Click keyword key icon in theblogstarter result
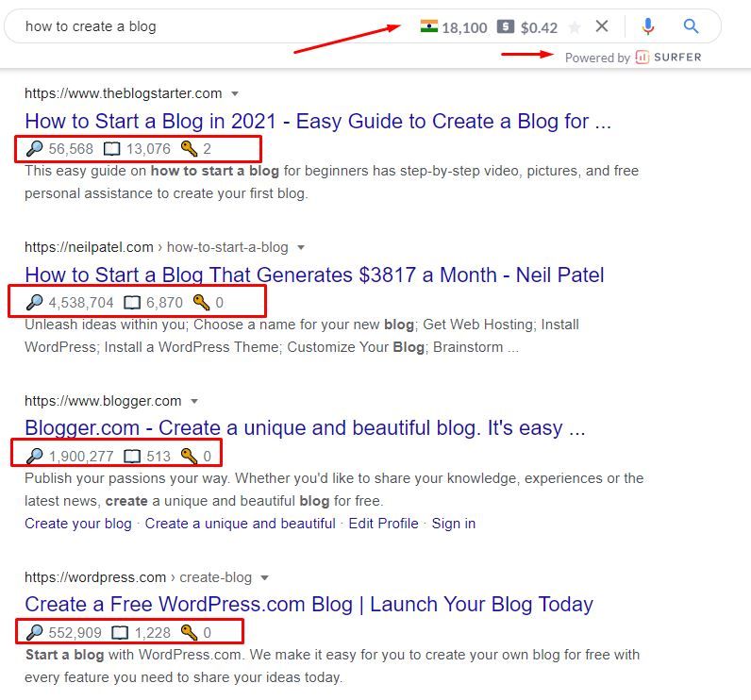Screen dimensions: 751x700 pyautogui.click(x=190, y=149)
